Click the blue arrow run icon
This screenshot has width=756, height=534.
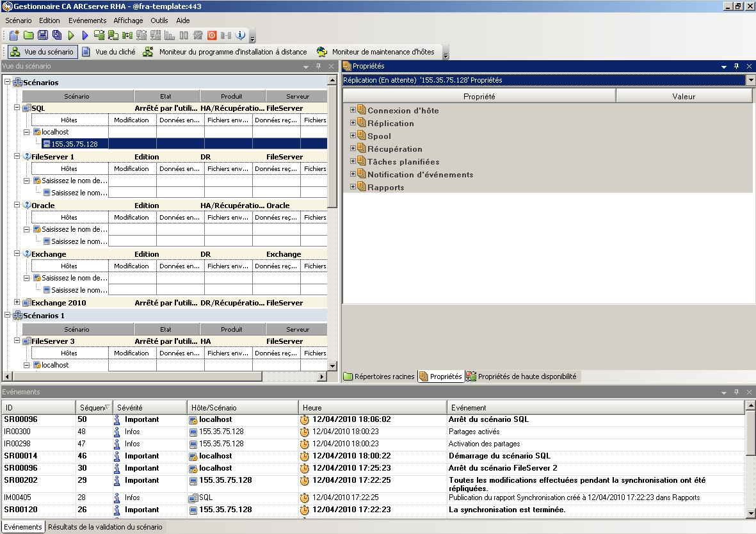(85, 35)
